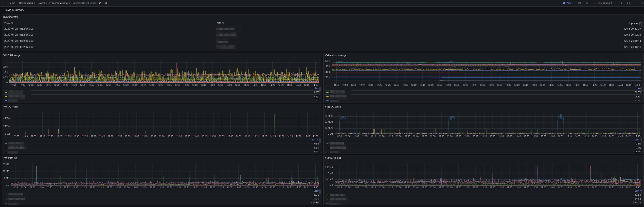Mark dashboard as favorite with star
The height and width of the screenshot is (207, 644).
pyautogui.click(x=100, y=3)
